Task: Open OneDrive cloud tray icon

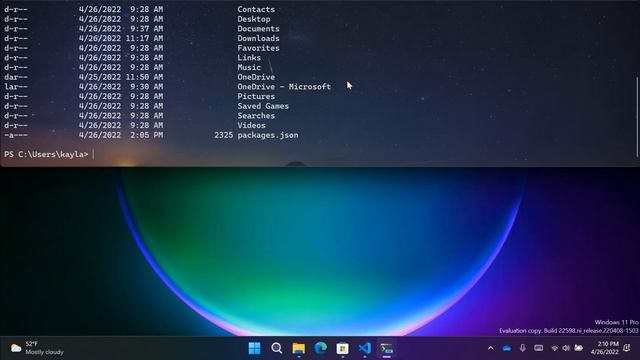Action: tap(507, 348)
